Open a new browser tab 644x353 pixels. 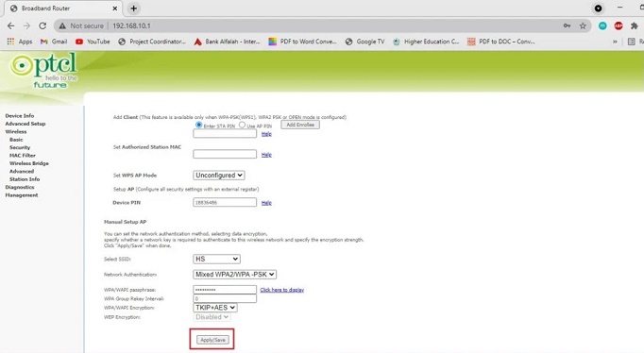pyautogui.click(x=133, y=8)
